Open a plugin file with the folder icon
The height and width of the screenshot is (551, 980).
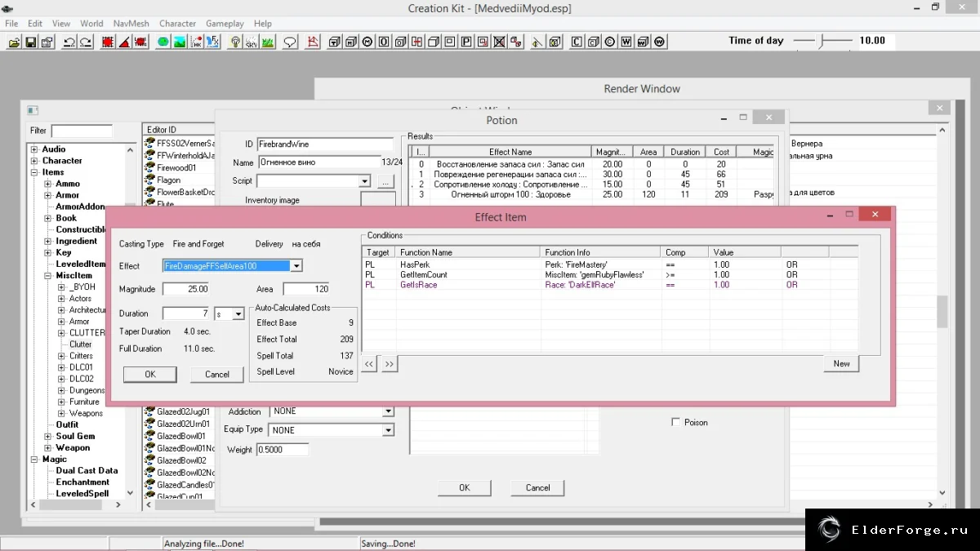[x=14, y=42]
